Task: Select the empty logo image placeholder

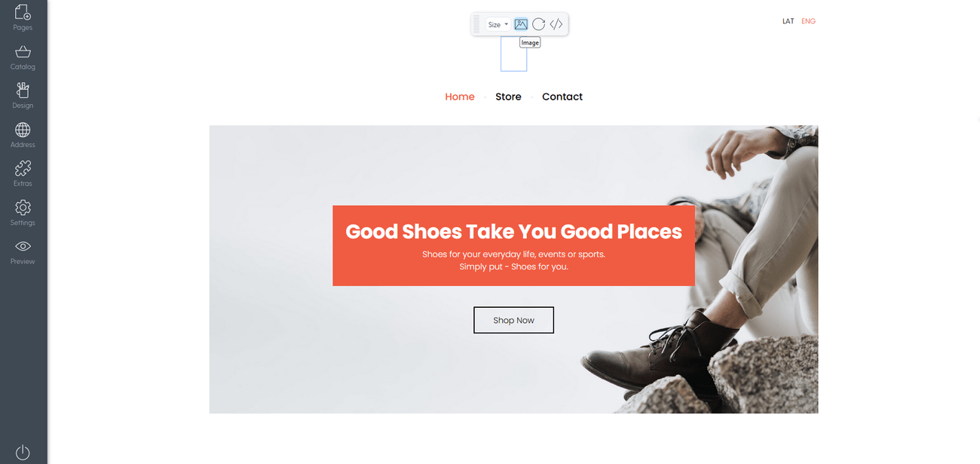Action: (513, 54)
